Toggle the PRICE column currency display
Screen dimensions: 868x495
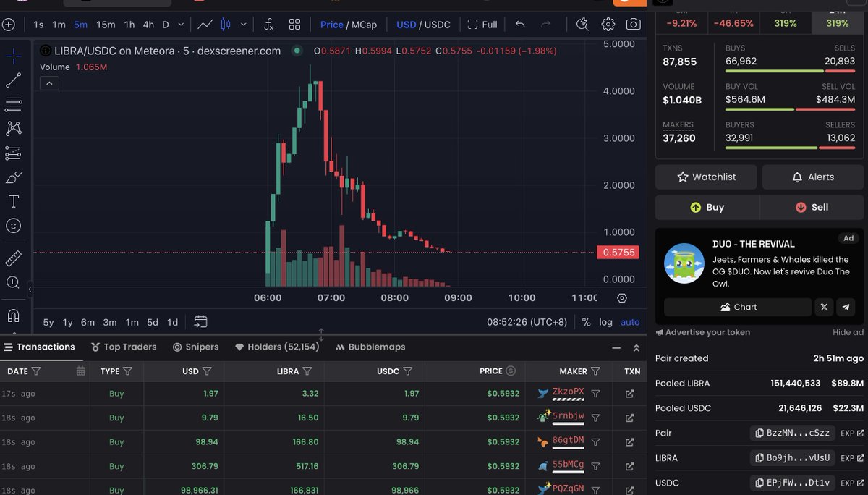[511, 371]
